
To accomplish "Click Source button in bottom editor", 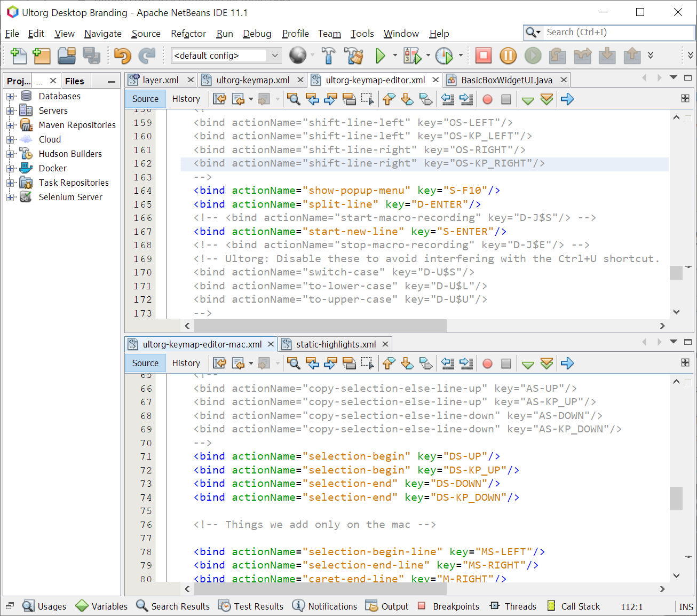I will coord(145,363).
